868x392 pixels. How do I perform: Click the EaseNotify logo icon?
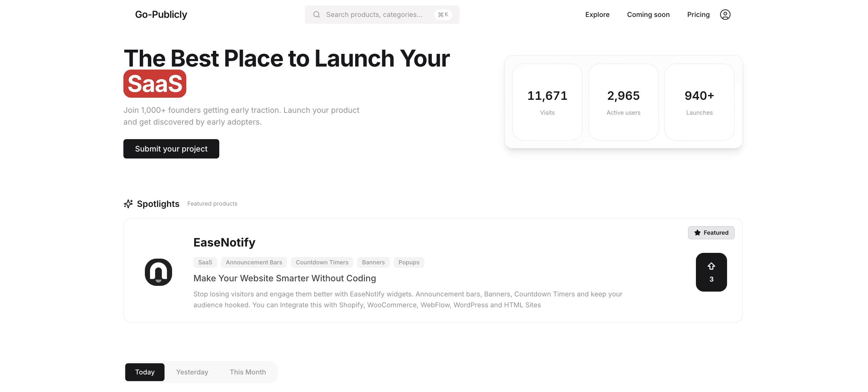[x=158, y=272]
